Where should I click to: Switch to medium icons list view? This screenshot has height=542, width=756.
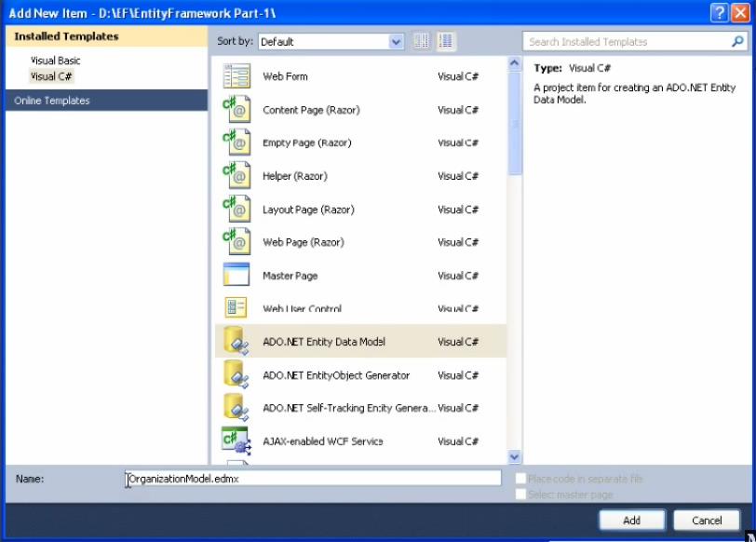446,41
